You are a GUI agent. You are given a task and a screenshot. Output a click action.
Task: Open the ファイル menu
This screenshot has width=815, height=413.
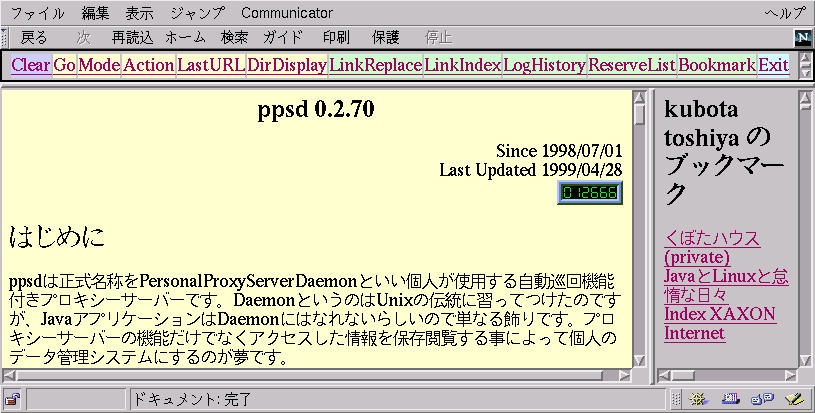click(x=36, y=13)
